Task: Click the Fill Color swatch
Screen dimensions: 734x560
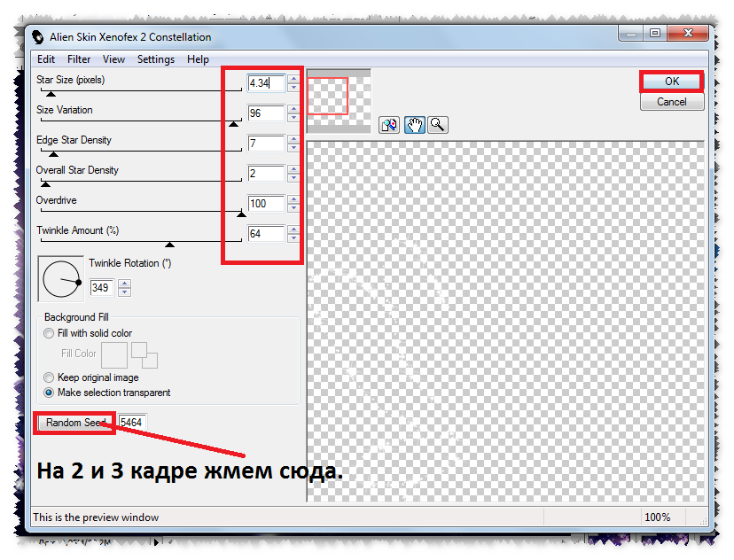Action: (114, 355)
